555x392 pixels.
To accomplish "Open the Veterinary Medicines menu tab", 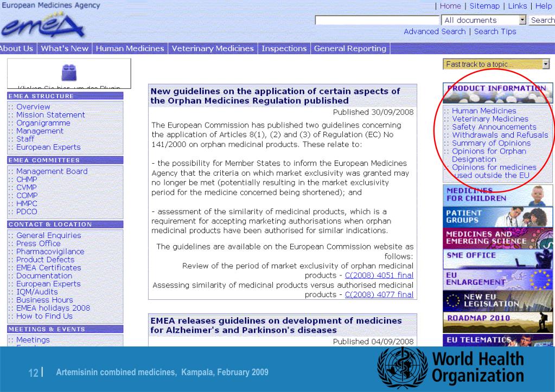I will coord(213,48).
